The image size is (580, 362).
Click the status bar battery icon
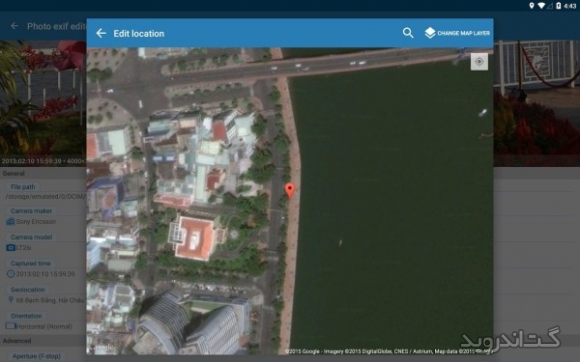pos(558,5)
